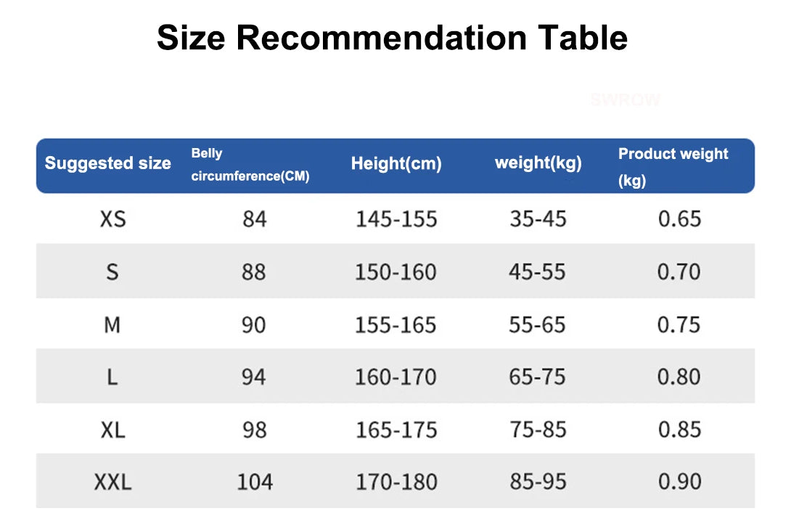The width and height of the screenshot is (791, 532).
Task: Click the 150-160 height cell
Action: pyautogui.click(x=395, y=271)
